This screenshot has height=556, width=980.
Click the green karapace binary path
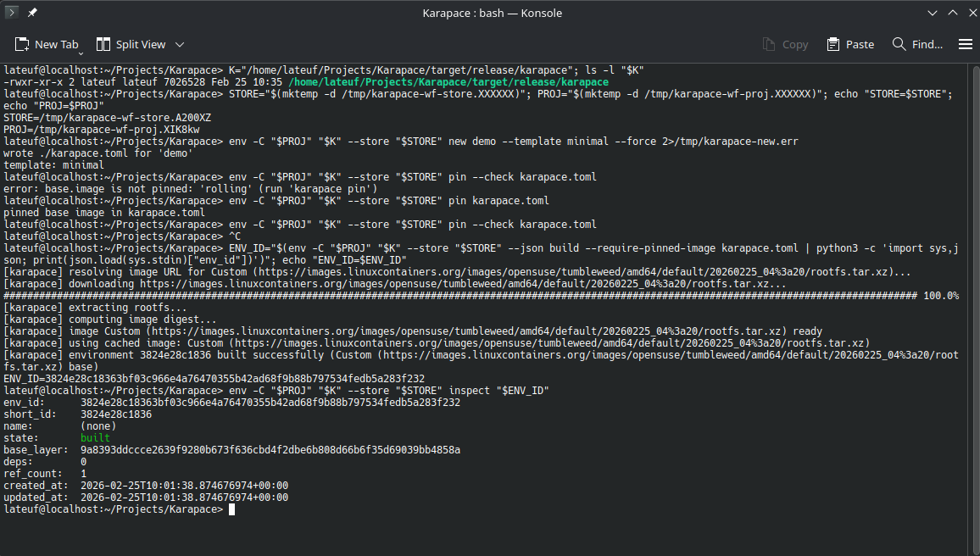tap(448, 82)
